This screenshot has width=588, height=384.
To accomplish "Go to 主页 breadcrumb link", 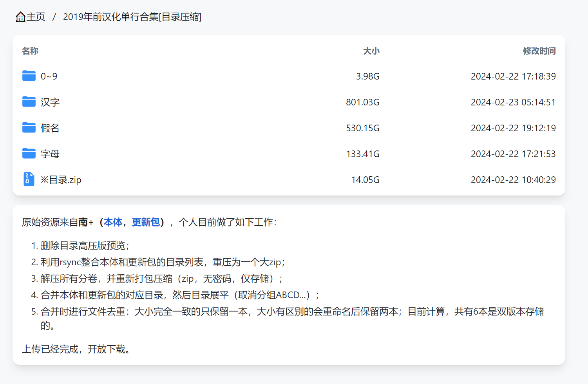I will (x=36, y=17).
